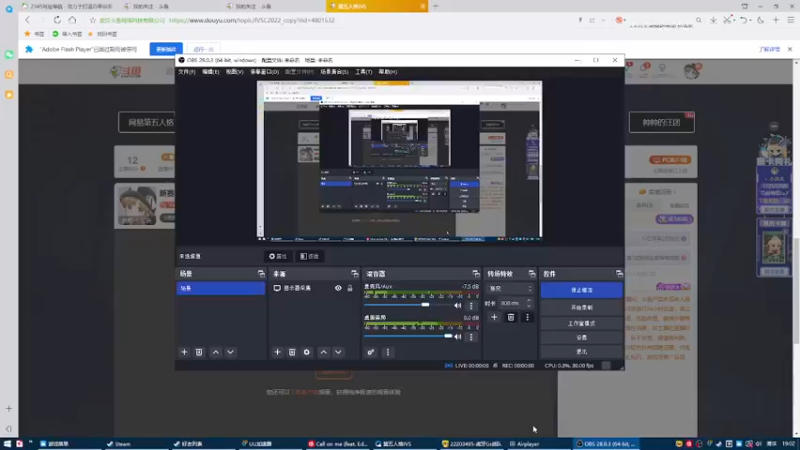Mute the desktop audio speaker icon

tap(458, 337)
